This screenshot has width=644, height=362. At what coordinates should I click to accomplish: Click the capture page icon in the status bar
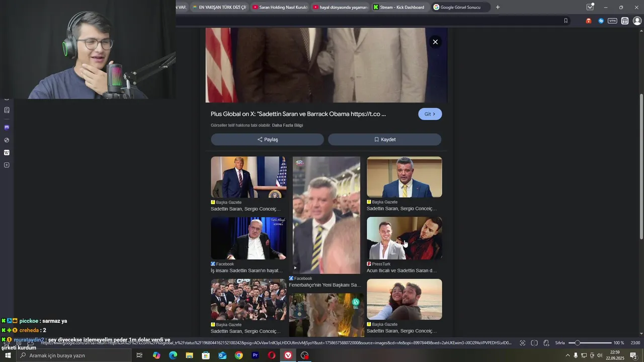[x=522, y=343]
